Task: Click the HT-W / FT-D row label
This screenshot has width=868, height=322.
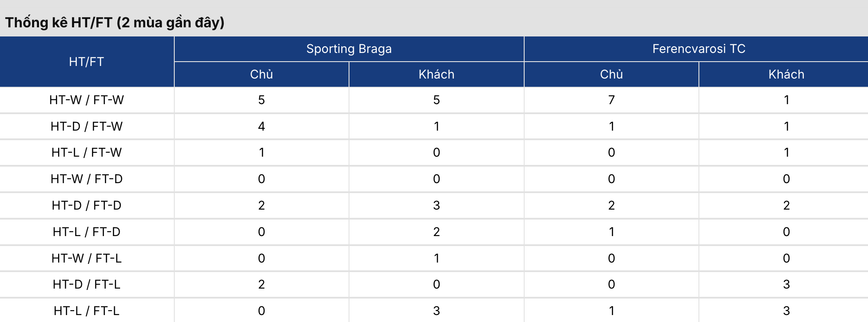Action: click(87, 179)
